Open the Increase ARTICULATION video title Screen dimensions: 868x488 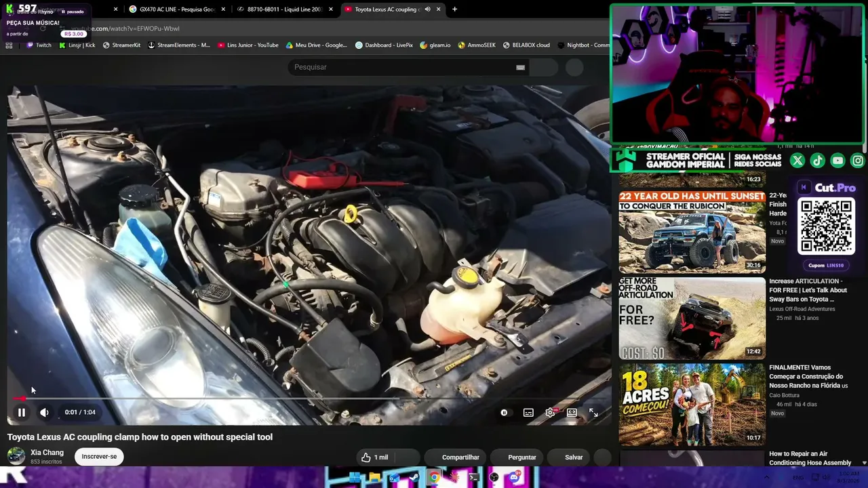coord(808,290)
